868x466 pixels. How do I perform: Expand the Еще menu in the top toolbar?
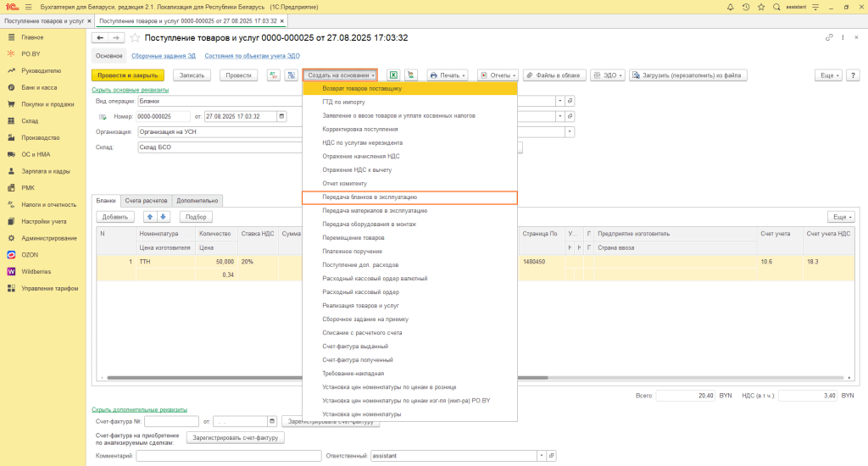click(x=829, y=75)
